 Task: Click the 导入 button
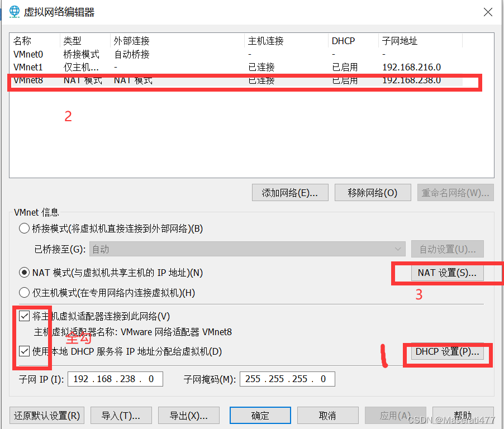tap(121, 415)
